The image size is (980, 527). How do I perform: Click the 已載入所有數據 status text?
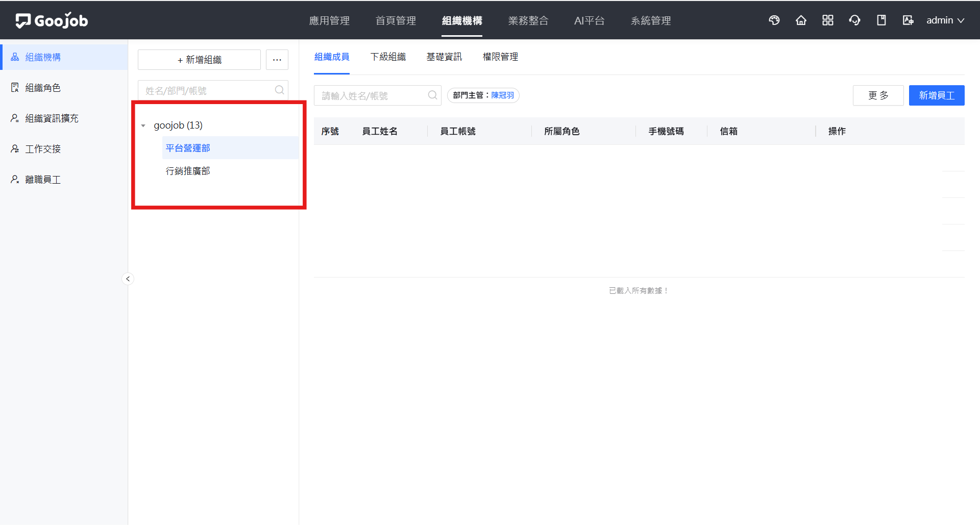coord(639,291)
